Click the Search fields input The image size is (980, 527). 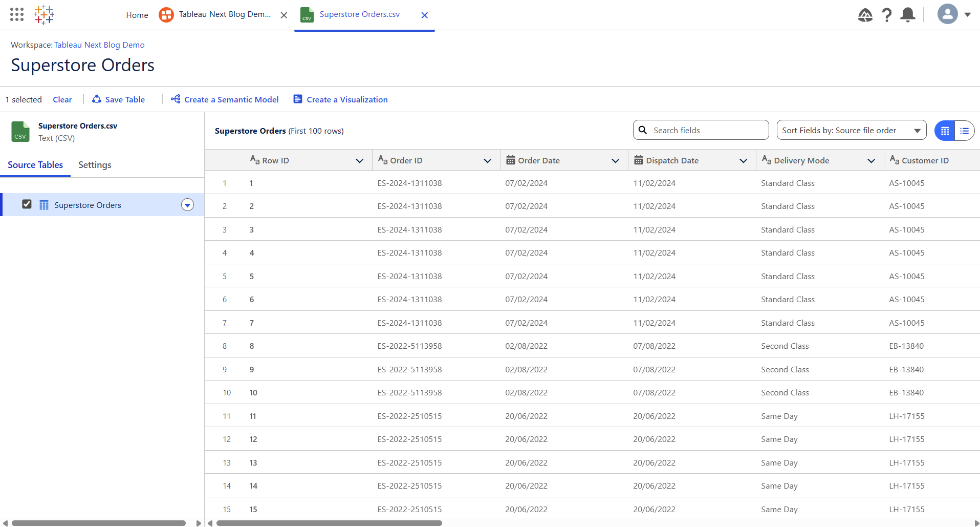[x=701, y=130]
